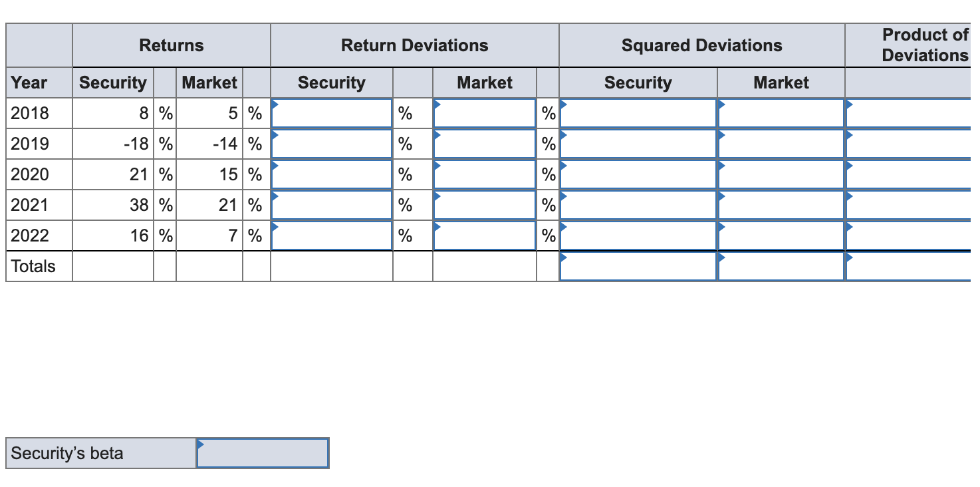Click the Returns column header
Screen dimensions: 980x487
click(x=171, y=45)
